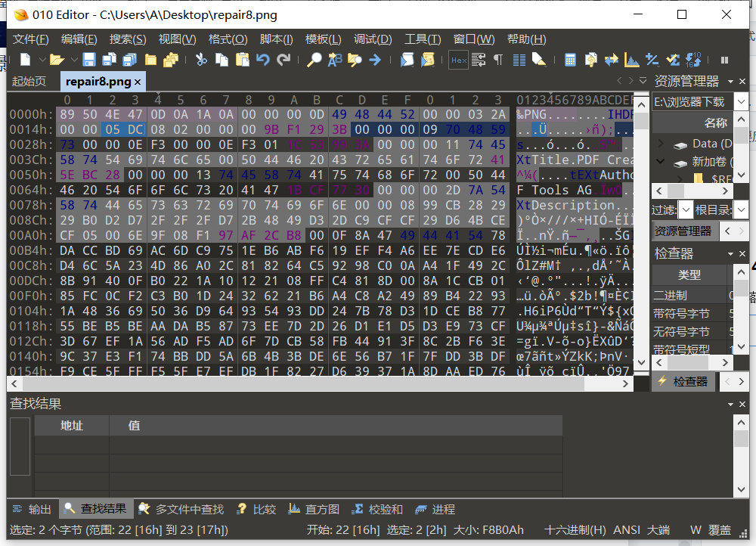Click 十六进制(H) in the status bar
The width and height of the screenshot is (756, 546).
click(x=575, y=530)
